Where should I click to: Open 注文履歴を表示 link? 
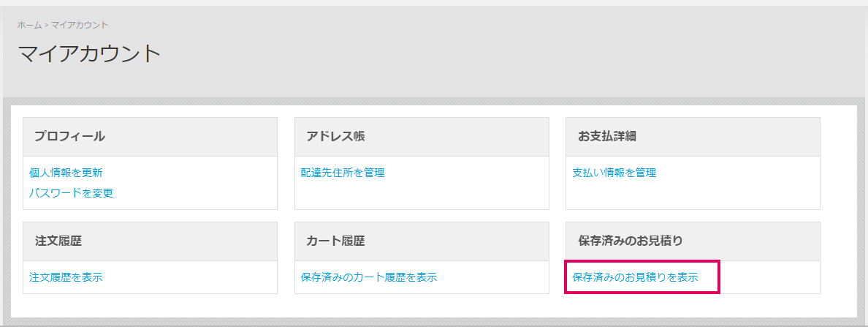pos(66,278)
